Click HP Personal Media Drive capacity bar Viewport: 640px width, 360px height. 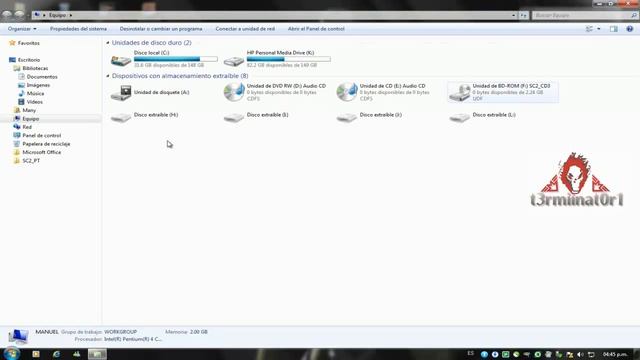[x=289, y=59]
